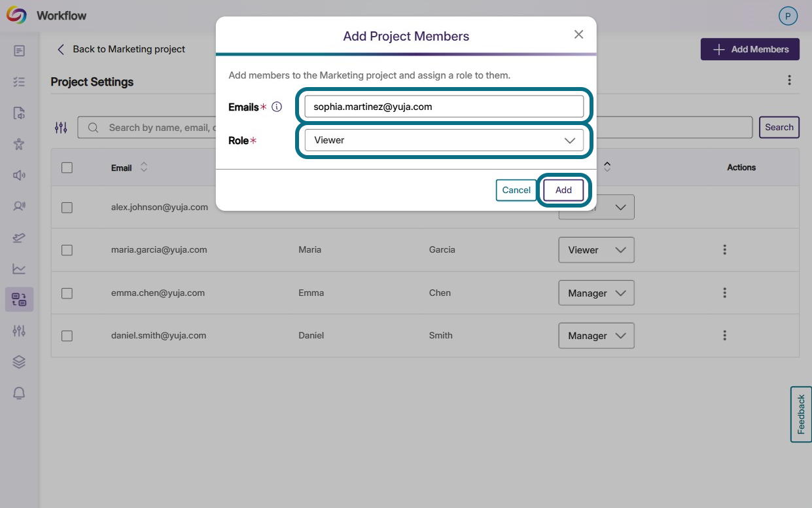
Task: Click the Emails input field
Action: [x=444, y=106]
